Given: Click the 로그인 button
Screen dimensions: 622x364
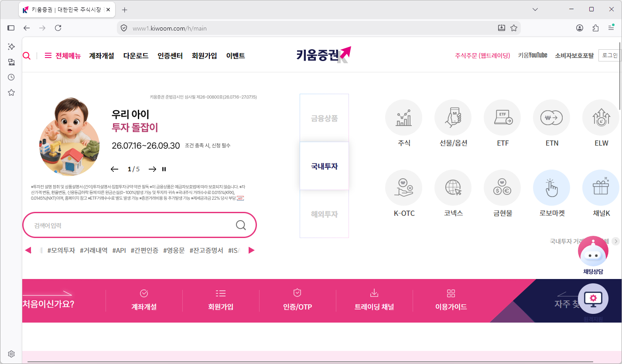Looking at the screenshot, I should (x=610, y=55).
